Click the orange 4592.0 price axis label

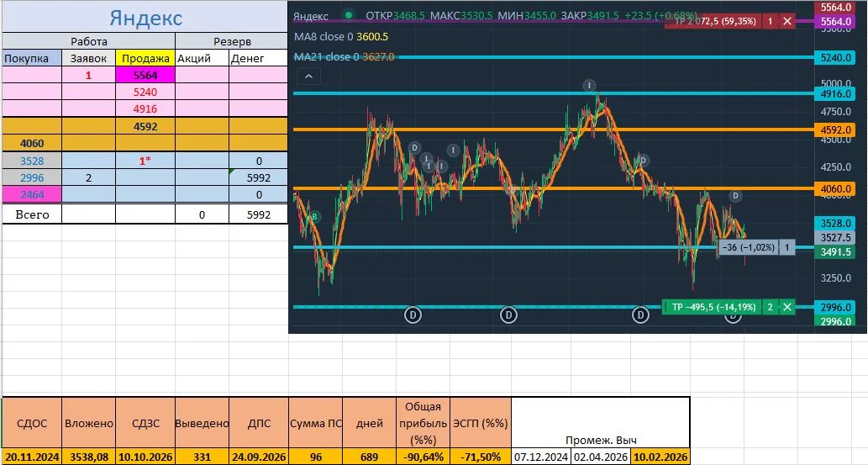click(835, 129)
